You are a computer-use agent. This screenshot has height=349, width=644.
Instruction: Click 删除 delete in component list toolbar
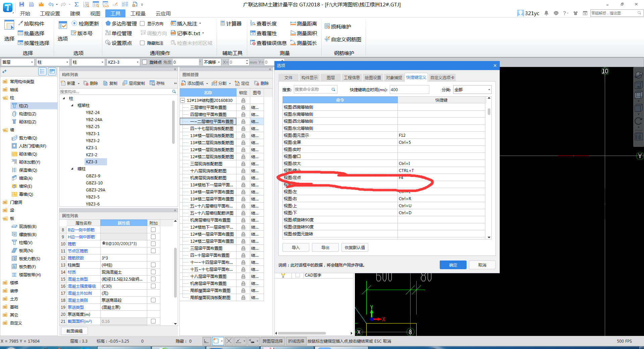click(x=91, y=83)
